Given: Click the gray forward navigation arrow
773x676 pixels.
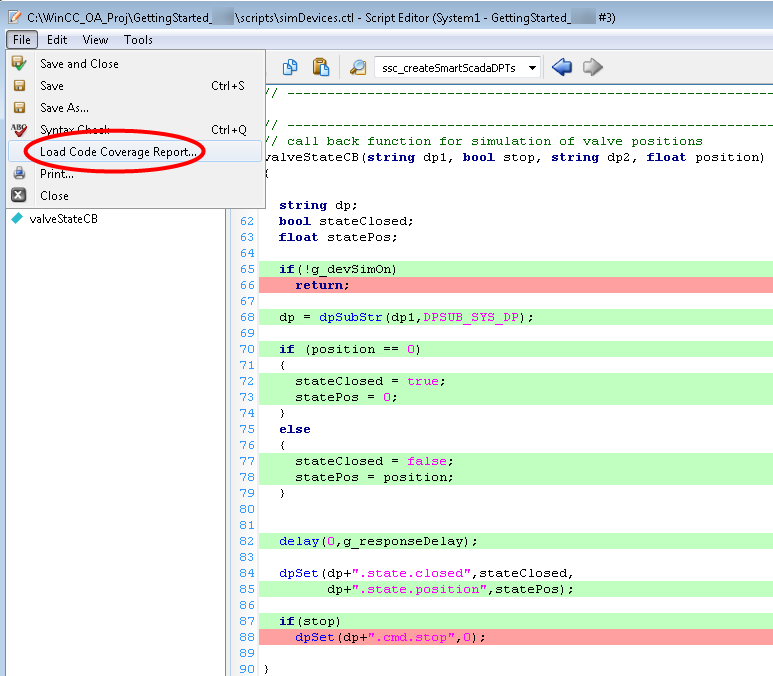Looking at the screenshot, I should 593,67.
